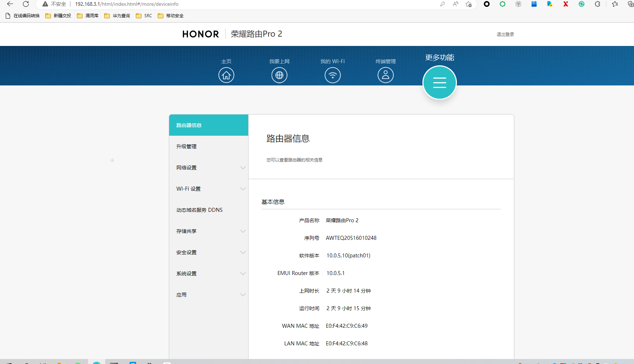Open favorites list icon
Screen dimensions: 634x364
point(615,4)
